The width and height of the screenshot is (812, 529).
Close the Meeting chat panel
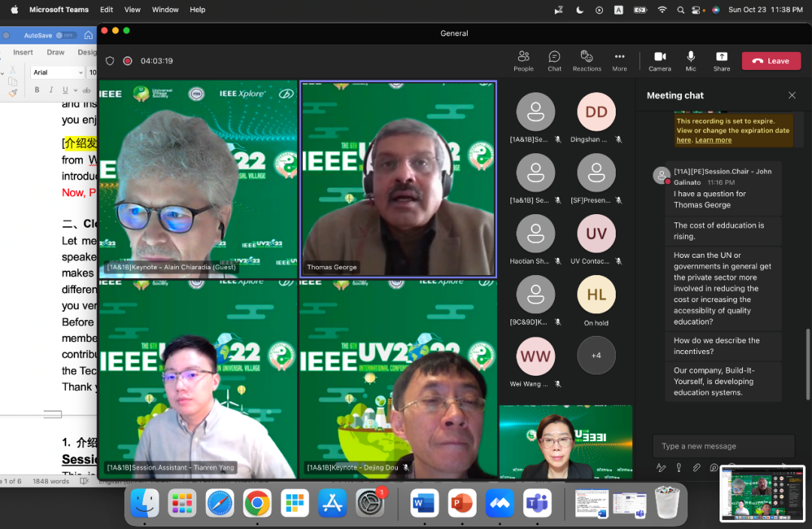click(792, 95)
